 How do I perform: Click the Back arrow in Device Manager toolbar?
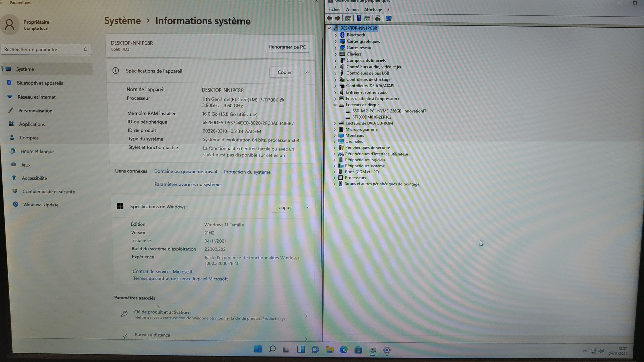tap(330, 18)
